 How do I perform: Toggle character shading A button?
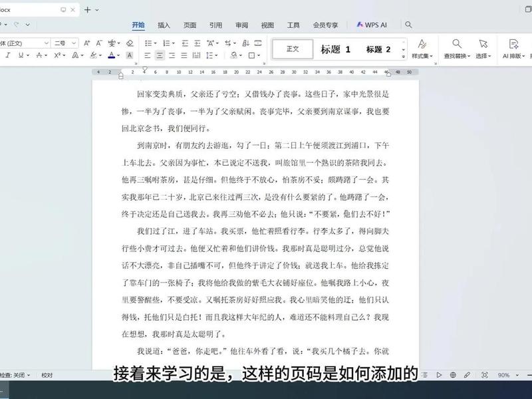click(129, 55)
